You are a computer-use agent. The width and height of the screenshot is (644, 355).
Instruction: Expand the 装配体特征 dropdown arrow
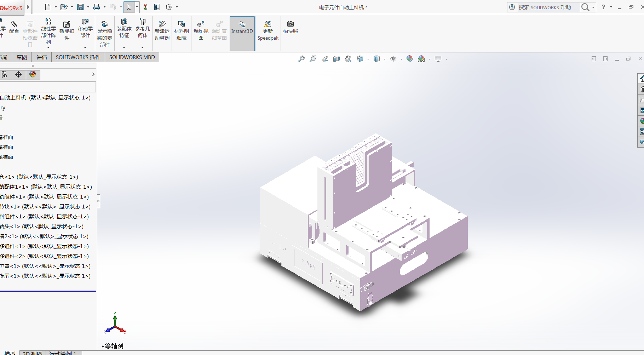pyautogui.click(x=124, y=47)
